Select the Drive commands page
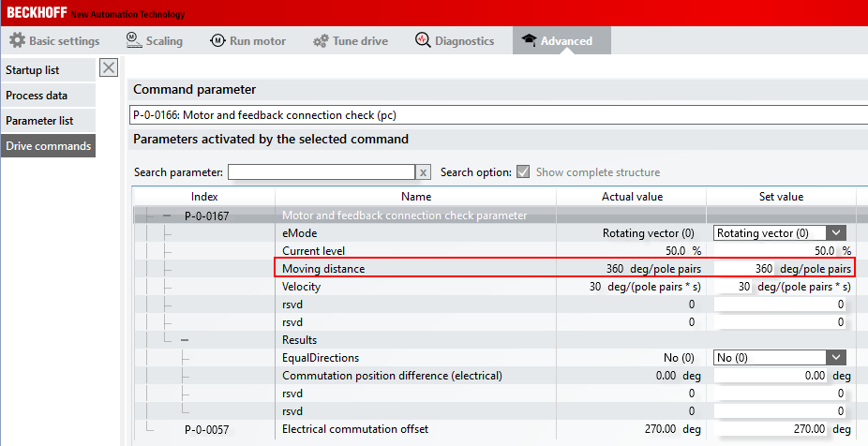This screenshot has width=868, height=446. coord(47,146)
